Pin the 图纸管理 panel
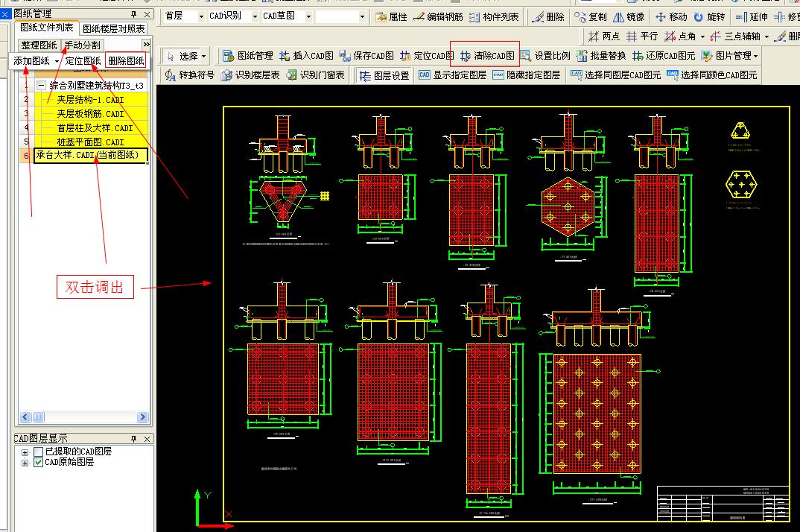Screen dimensions: 800x532 pyautogui.click(x=134, y=14)
